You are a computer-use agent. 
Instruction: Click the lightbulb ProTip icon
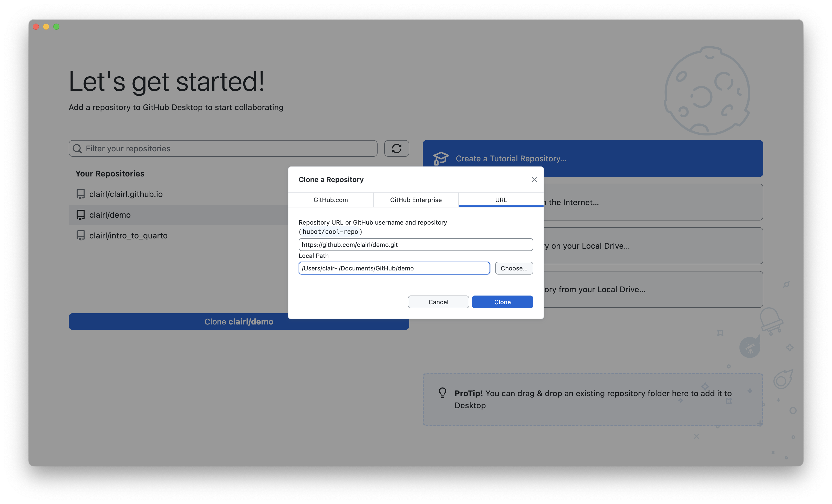click(x=442, y=393)
